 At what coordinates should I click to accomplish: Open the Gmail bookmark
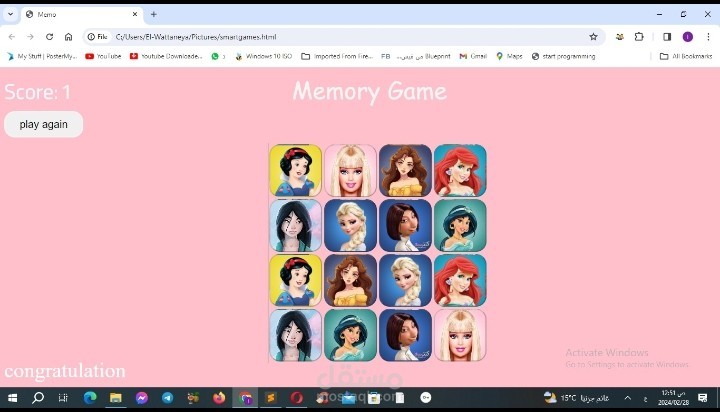tap(473, 56)
